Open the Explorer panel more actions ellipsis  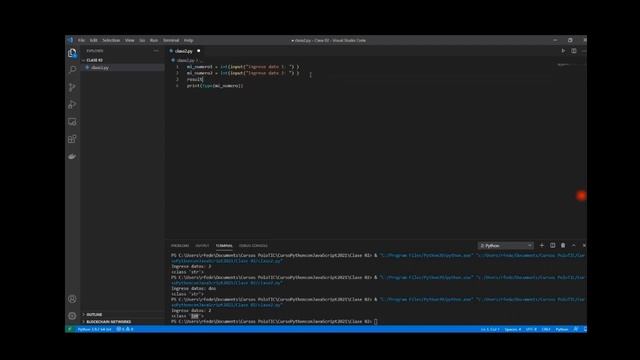156,51
